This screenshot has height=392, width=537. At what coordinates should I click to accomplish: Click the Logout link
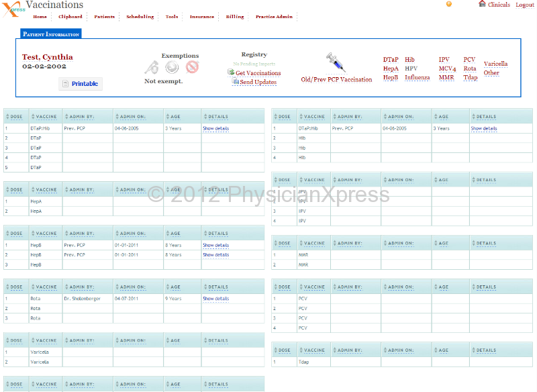pyautogui.click(x=525, y=5)
